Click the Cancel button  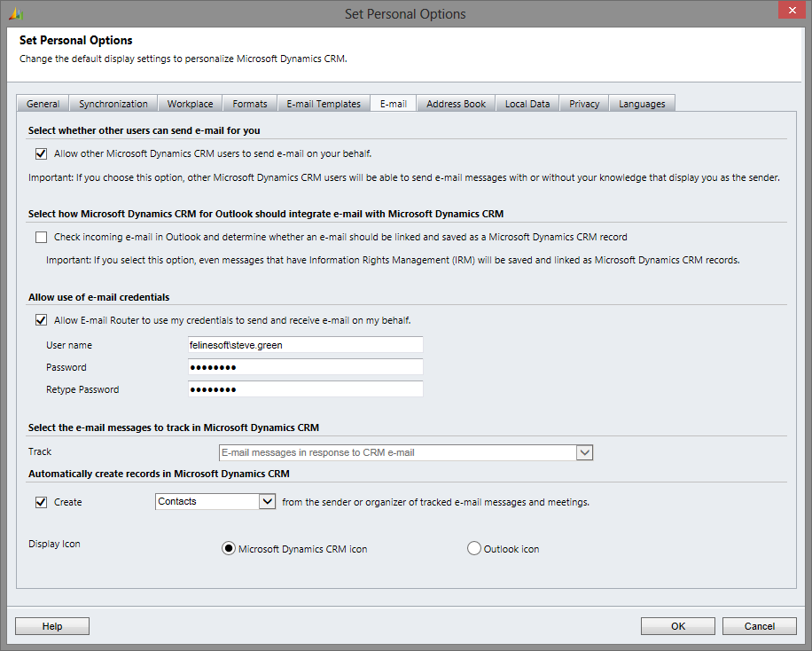[x=759, y=626]
